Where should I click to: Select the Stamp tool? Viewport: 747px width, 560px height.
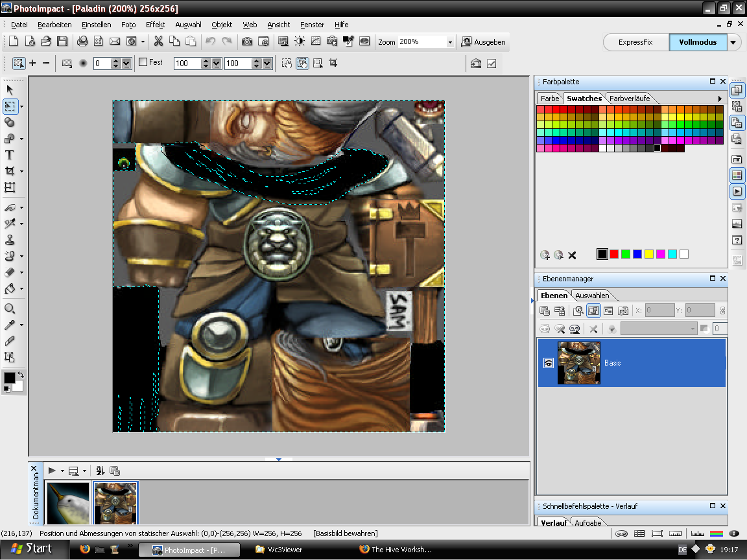click(10, 240)
